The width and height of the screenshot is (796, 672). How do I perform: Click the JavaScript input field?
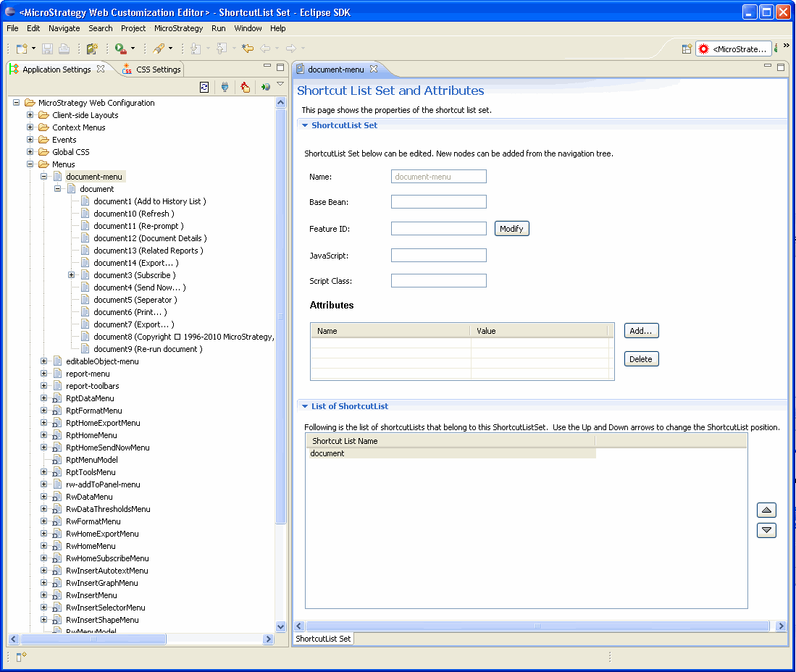coord(439,256)
